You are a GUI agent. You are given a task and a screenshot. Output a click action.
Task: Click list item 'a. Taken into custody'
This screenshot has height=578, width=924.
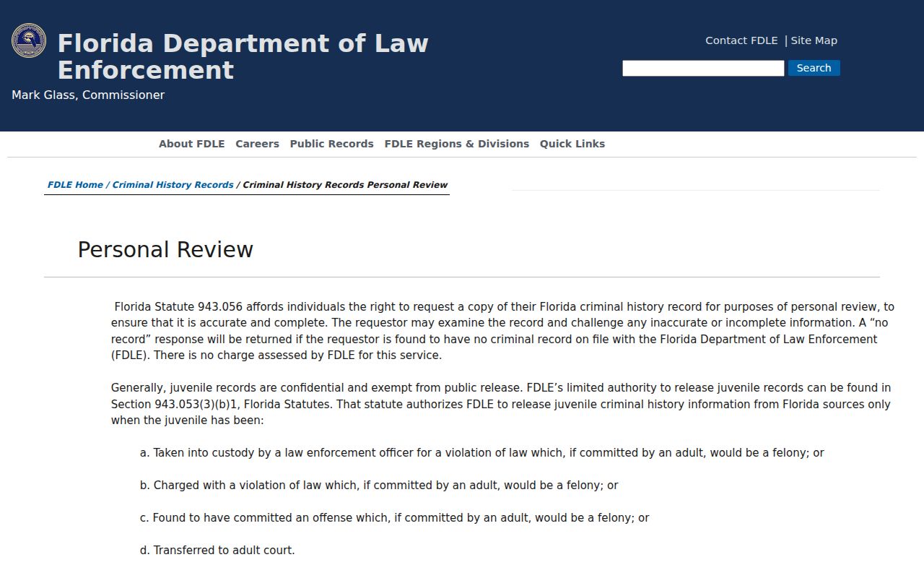[x=481, y=453]
